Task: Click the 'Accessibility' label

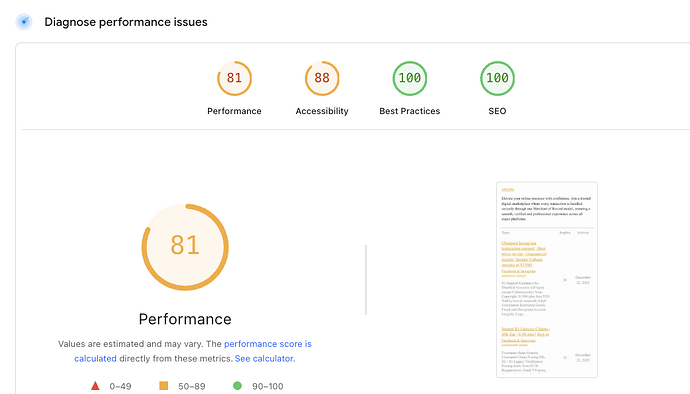Action: click(x=322, y=111)
